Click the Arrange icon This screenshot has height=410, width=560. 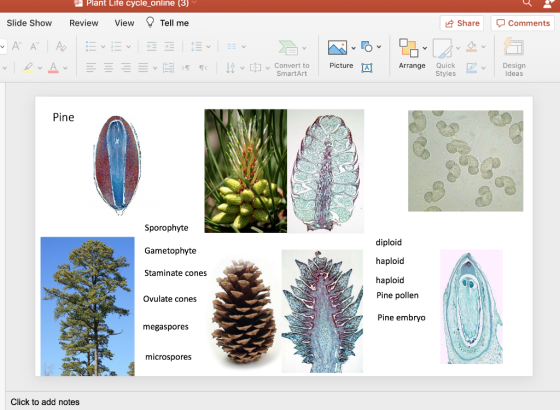click(409, 48)
